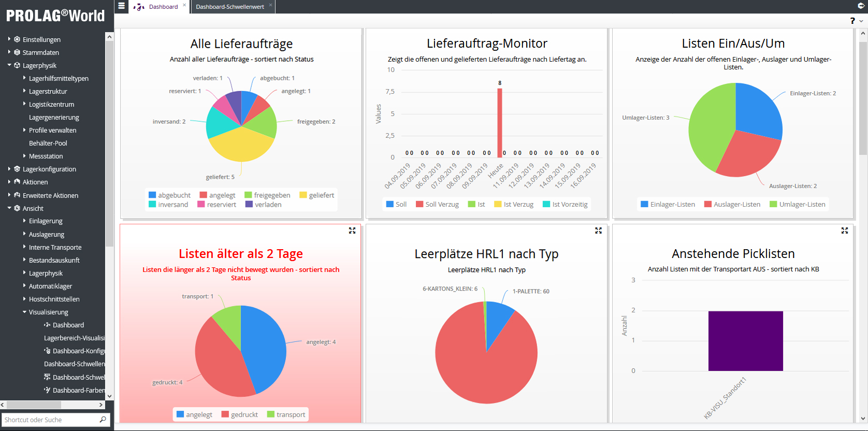The width and height of the screenshot is (868, 431).
Task: Expand the Lagerstruktur node
Action: [24, 91]
